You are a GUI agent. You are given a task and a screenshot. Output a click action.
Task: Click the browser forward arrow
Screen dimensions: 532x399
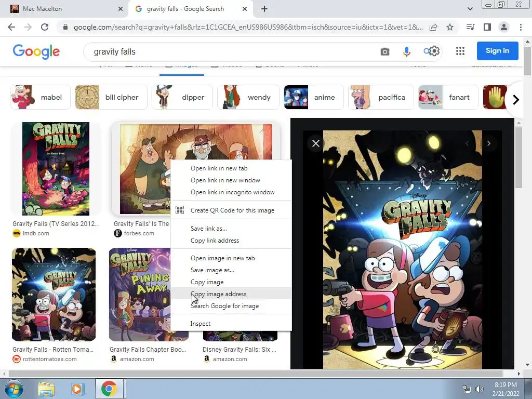[x=28, y=27]
